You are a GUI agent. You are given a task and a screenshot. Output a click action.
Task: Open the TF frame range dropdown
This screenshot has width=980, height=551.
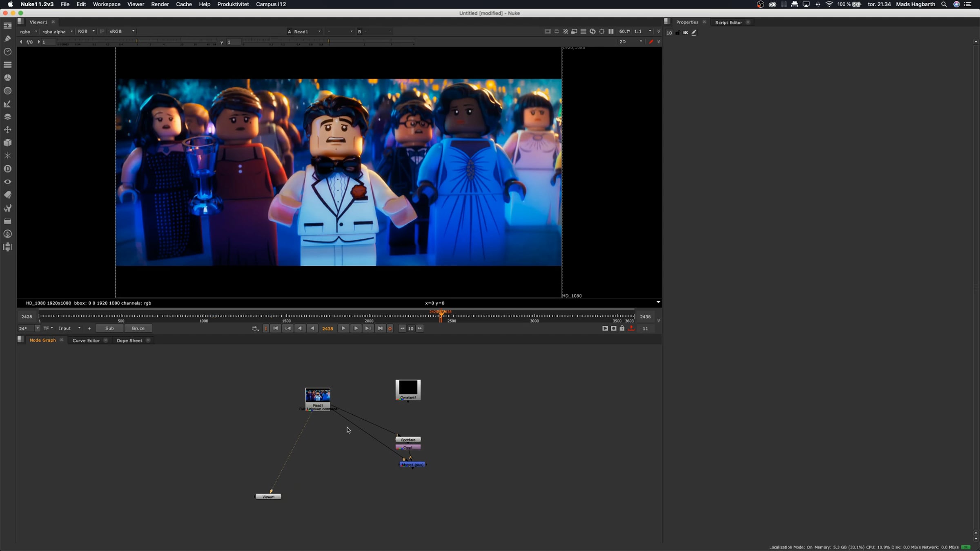point(48,329)
